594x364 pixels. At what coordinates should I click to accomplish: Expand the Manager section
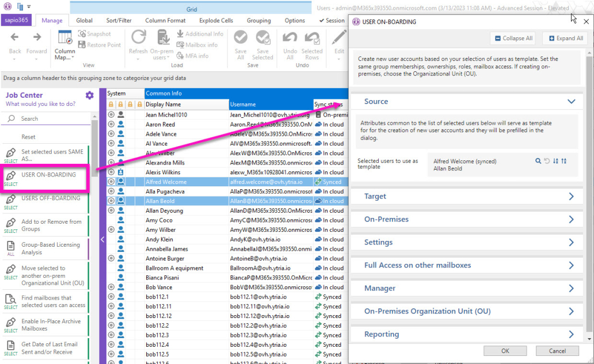click(x=571, y=289)
